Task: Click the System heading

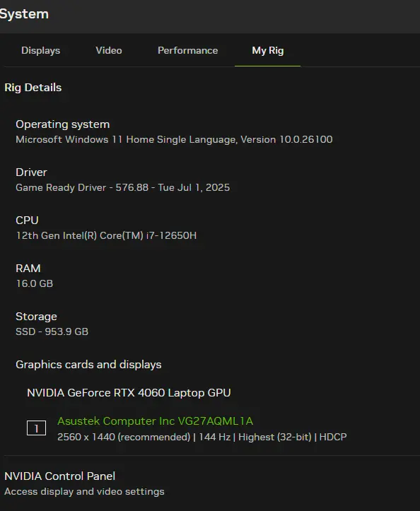Action: pyautogui.click(x=24, y=14)
